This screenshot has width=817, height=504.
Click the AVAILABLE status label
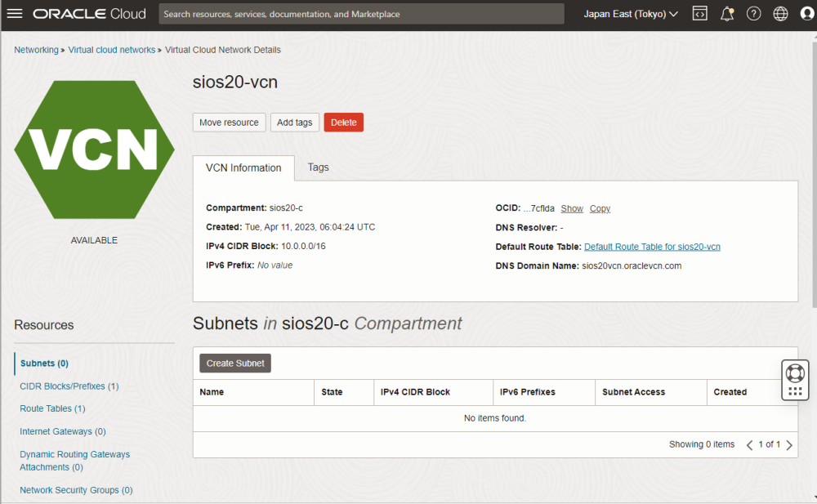click(94, 240)
